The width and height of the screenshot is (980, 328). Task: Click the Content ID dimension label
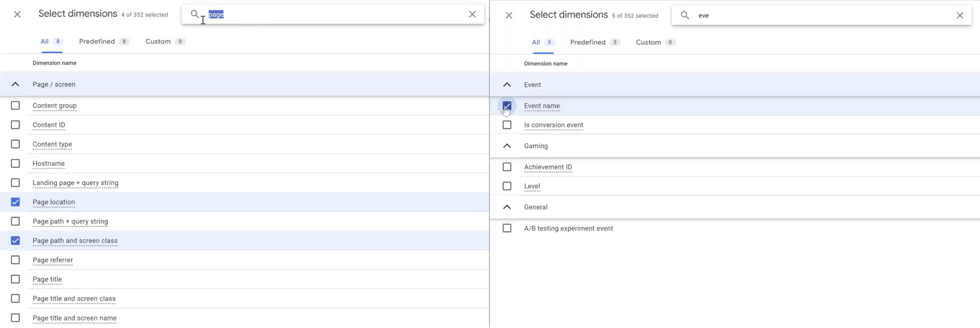click(49, 125)
